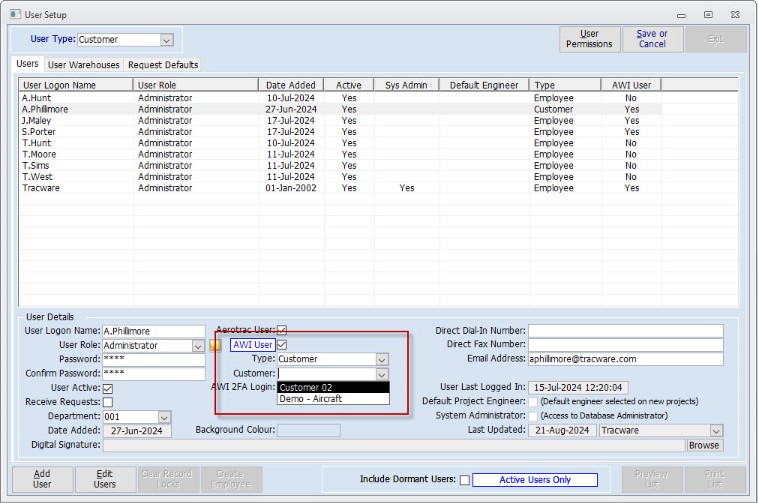Click the Password field
758x503 pixels.
pyautogui.click(x=154, y=360)
